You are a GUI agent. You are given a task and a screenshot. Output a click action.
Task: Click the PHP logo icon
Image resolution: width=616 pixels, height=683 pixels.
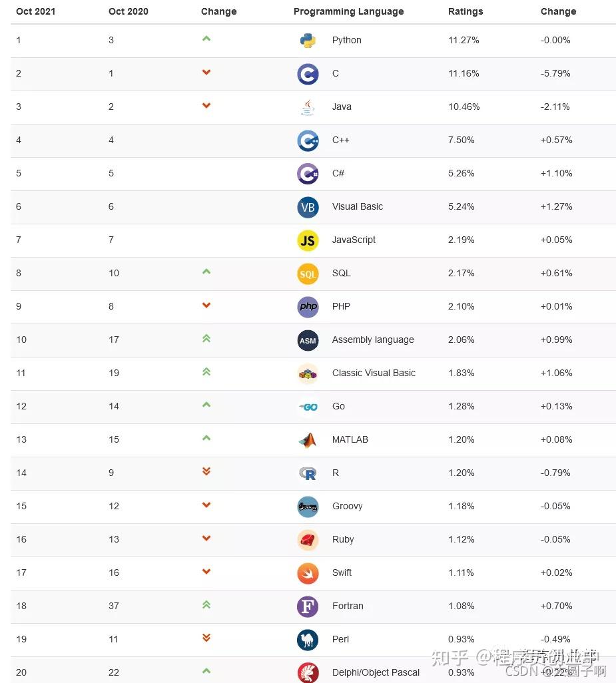308,307
